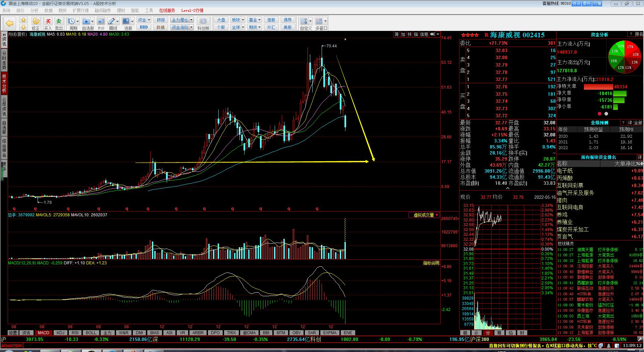Expand the 板块 dropdown

(x=243, y=20)
